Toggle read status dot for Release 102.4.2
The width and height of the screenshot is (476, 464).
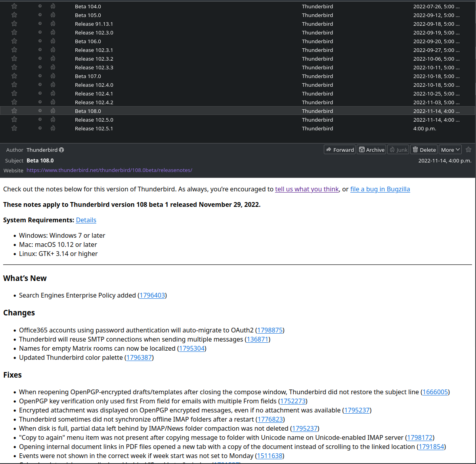point(40,102)
